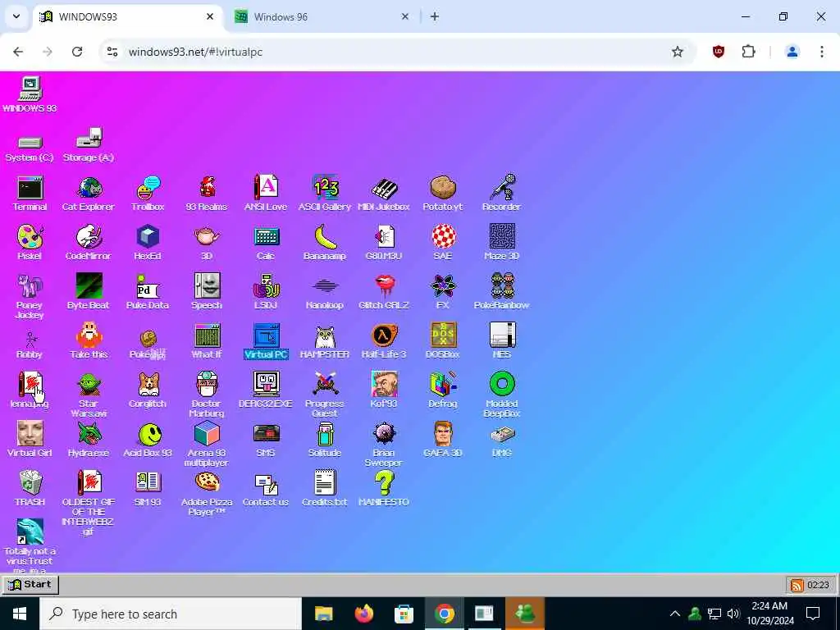840x630 pixels.
Task: Open Credits.txt file icon
Action: (x=325, y=489)
